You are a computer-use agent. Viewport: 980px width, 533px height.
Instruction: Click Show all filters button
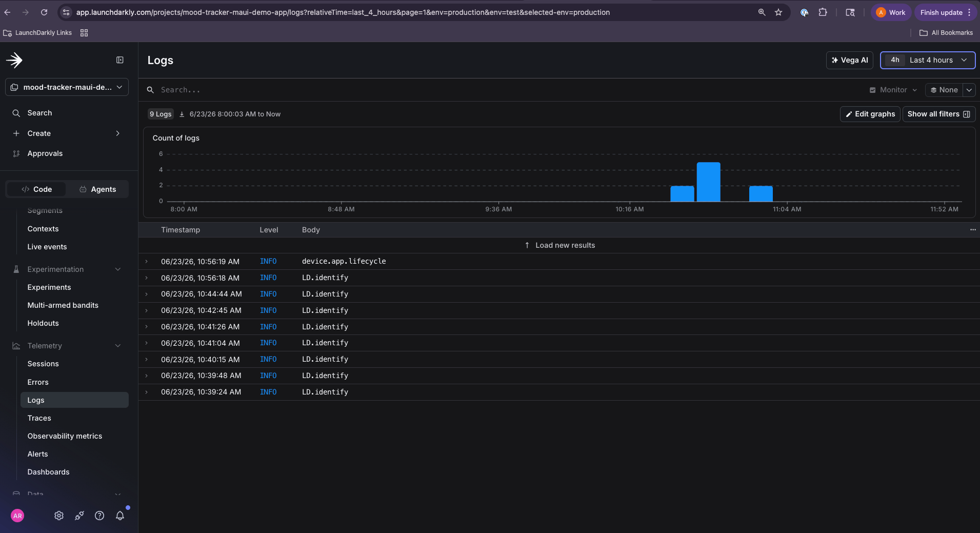938,114
